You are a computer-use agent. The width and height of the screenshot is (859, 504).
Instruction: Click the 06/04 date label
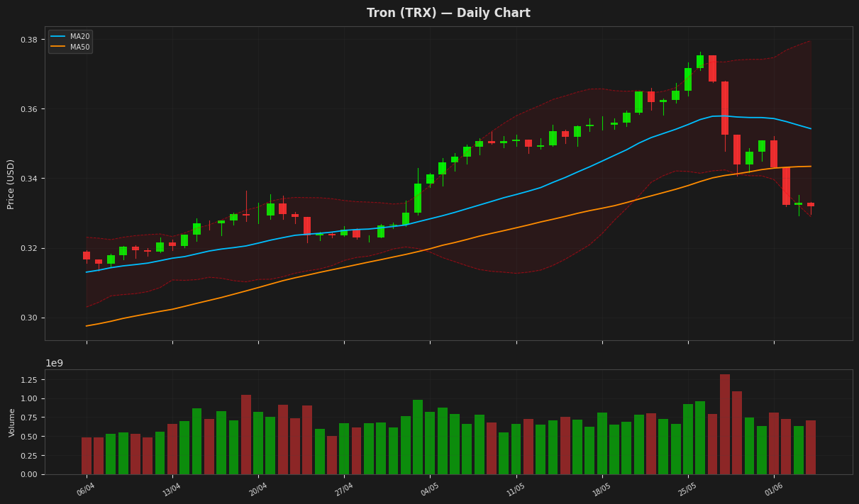[85, 489]
